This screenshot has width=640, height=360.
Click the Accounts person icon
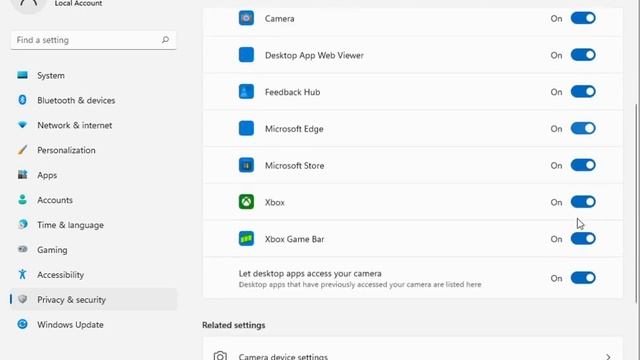pyautogui.click(x=22, y=200)
